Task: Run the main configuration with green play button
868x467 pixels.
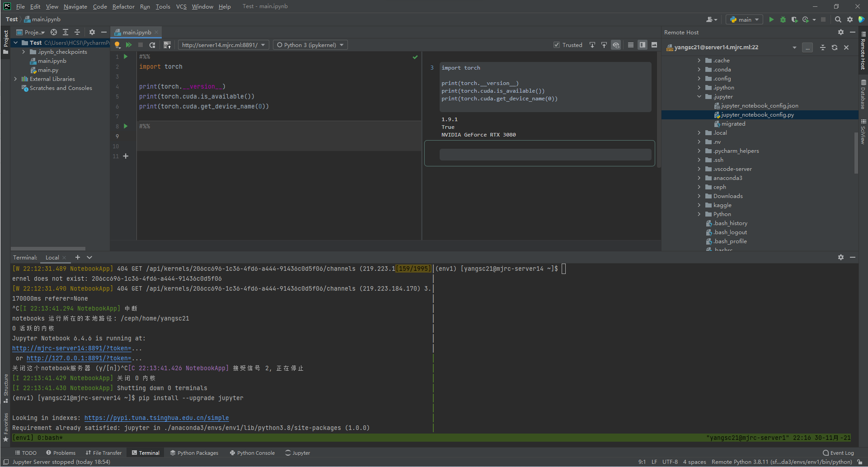Action: pos(771,19)
